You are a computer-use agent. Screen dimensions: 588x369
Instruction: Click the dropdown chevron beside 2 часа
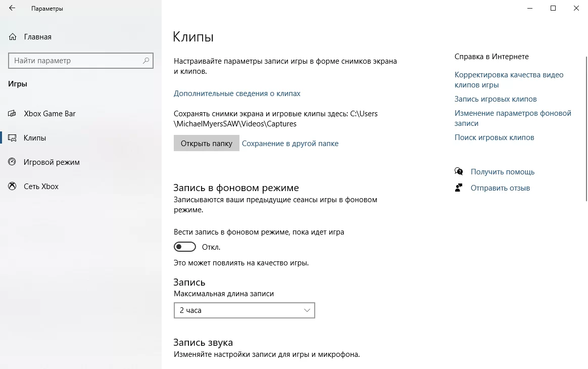click(307, 310)
